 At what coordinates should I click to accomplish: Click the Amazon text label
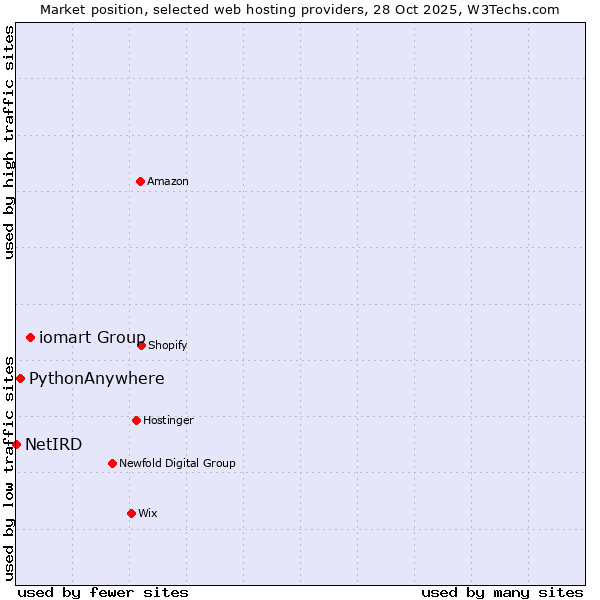(168, 182)
